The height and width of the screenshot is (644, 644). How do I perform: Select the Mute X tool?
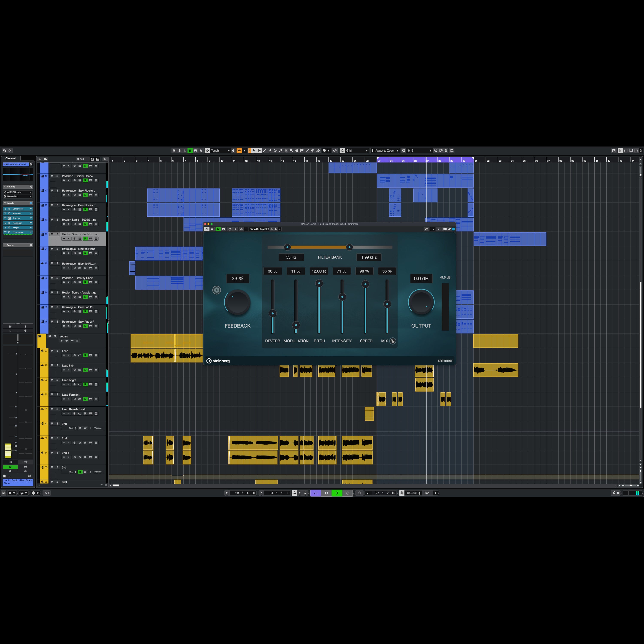(286, 151)
